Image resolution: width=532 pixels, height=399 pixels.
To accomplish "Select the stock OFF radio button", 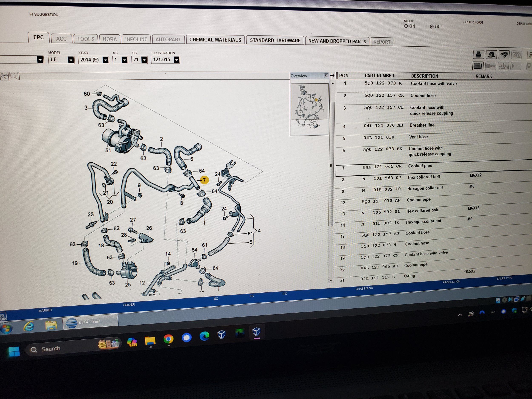I will pos(432,27).
